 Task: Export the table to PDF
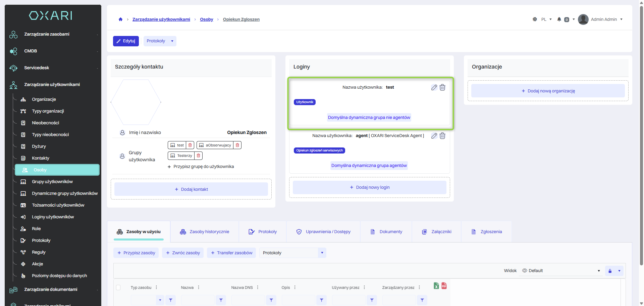pos(444,286)
